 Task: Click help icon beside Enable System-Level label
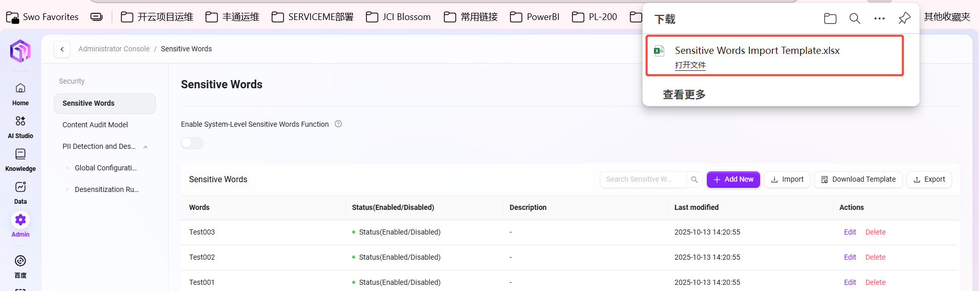338,124
